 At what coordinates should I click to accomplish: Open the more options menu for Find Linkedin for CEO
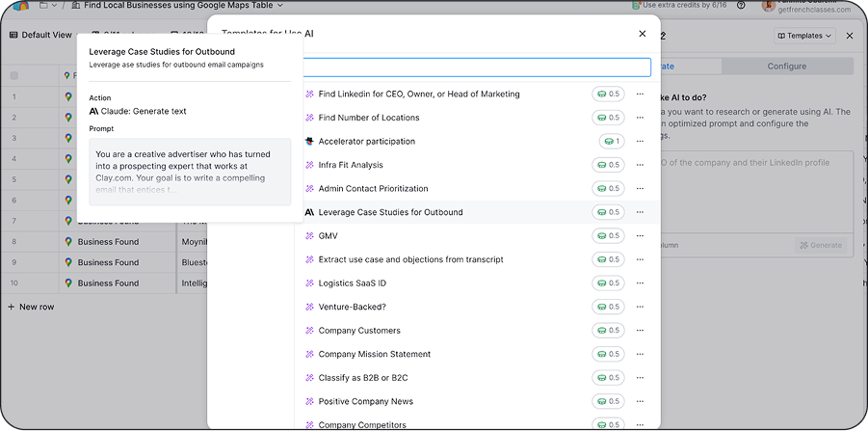tap(640, 94)
